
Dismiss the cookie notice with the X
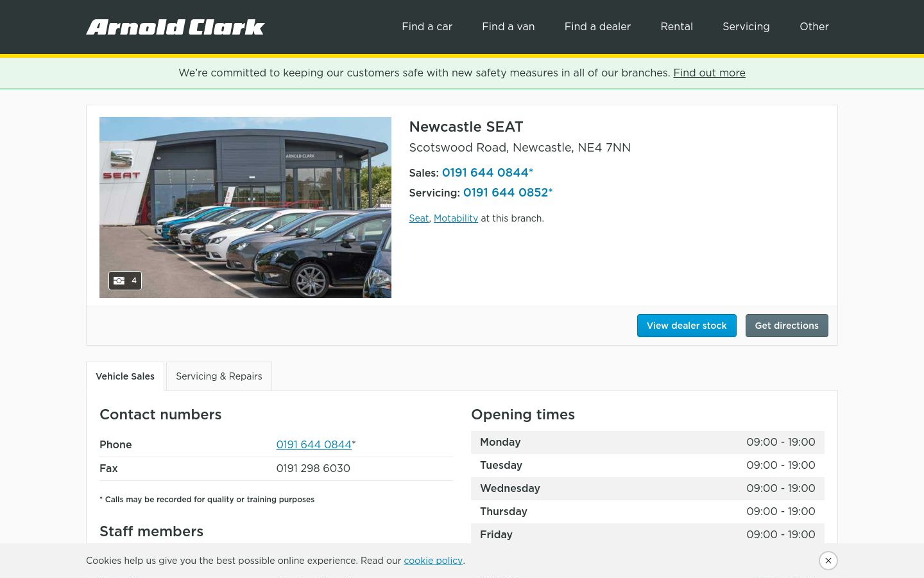pyautogui.click(x=828, y=561)
